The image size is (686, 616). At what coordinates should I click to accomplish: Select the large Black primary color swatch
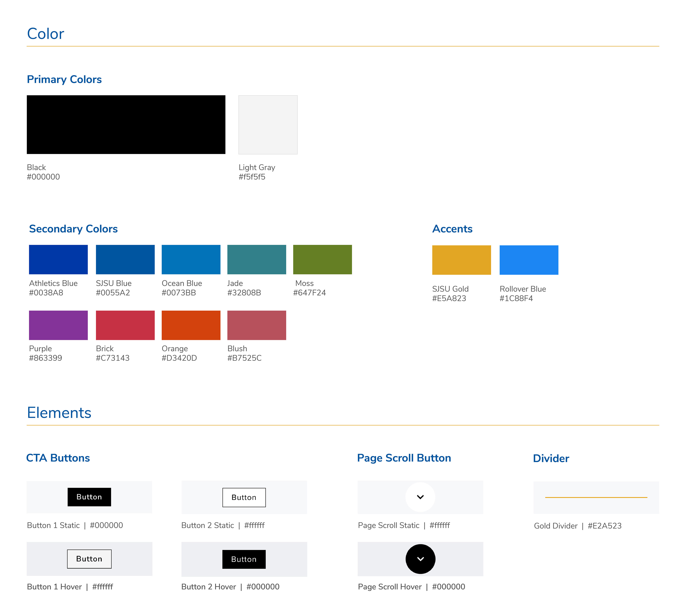[126, 125]
